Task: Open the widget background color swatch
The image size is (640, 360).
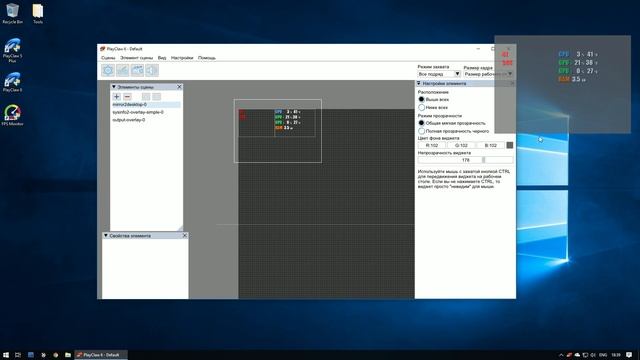Action: click(x=510, y=145)
